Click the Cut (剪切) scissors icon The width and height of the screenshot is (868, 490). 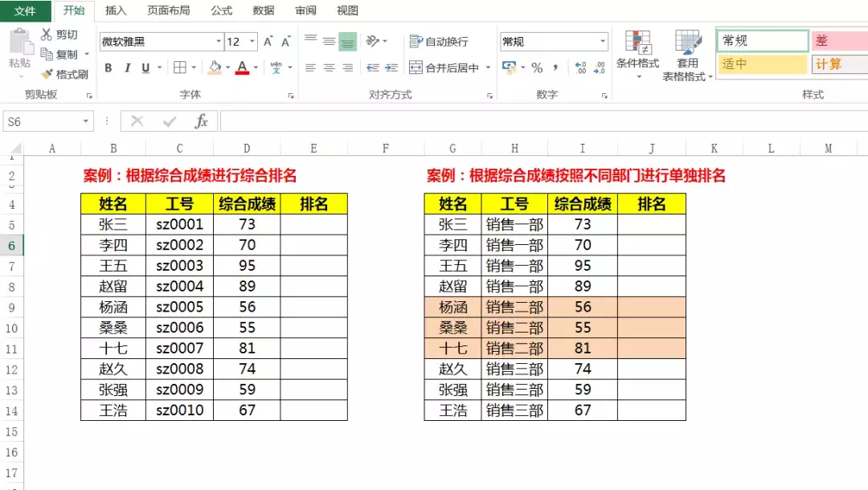(x=47, y=35)
